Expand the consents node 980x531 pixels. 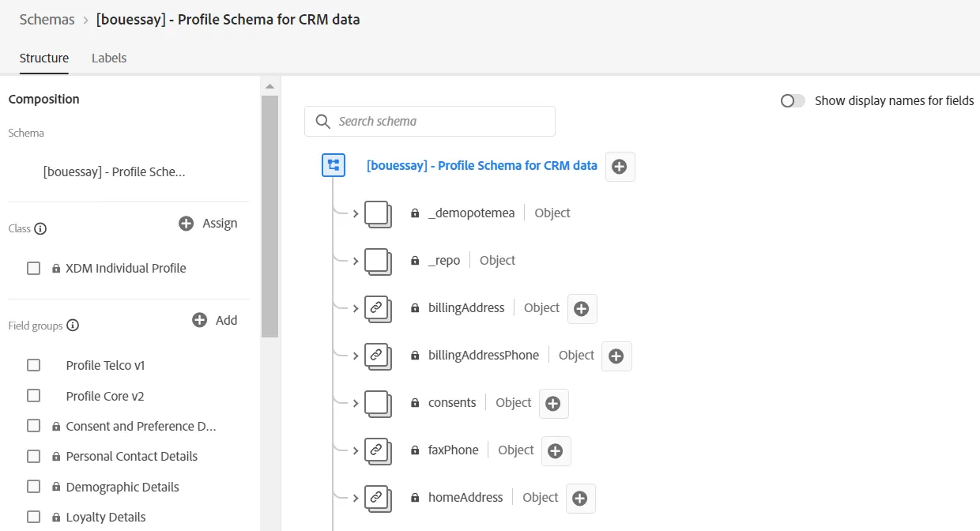click(356, 404)
